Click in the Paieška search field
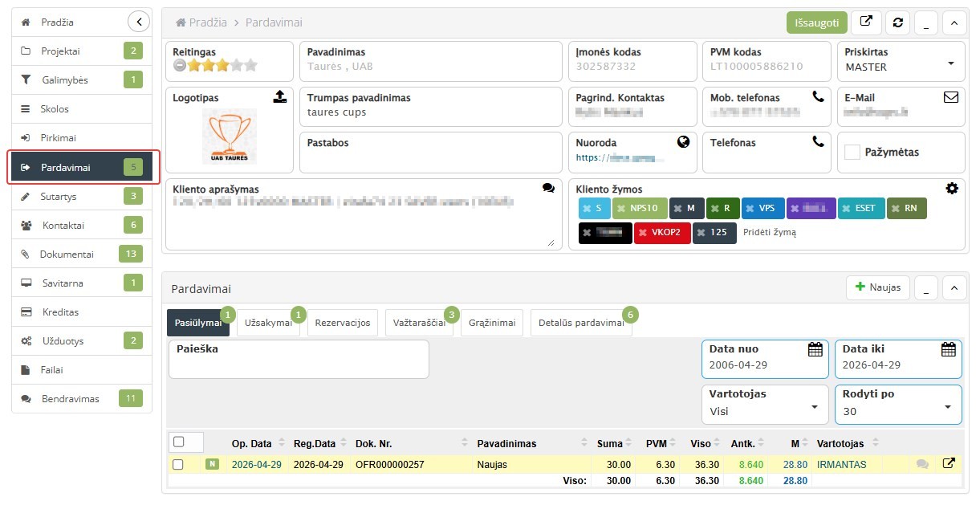 tap(299, 359)
